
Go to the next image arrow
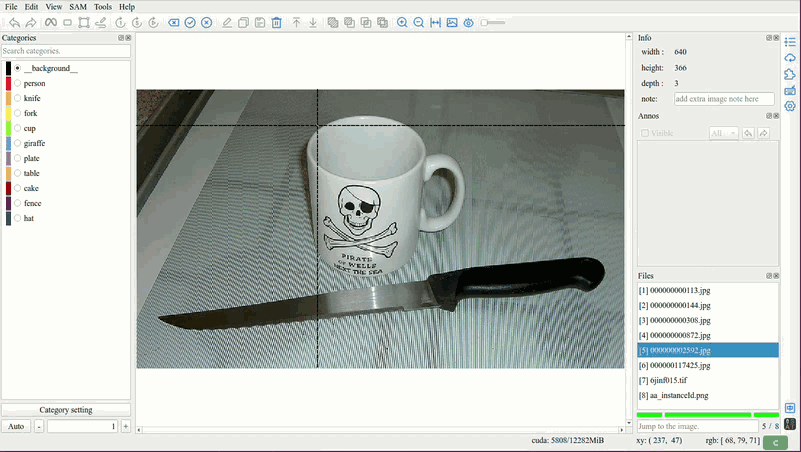point(31,22)
